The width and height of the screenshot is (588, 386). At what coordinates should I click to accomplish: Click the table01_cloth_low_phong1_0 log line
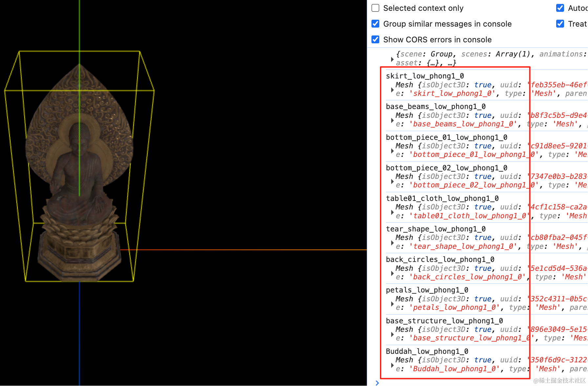[442, 198]
